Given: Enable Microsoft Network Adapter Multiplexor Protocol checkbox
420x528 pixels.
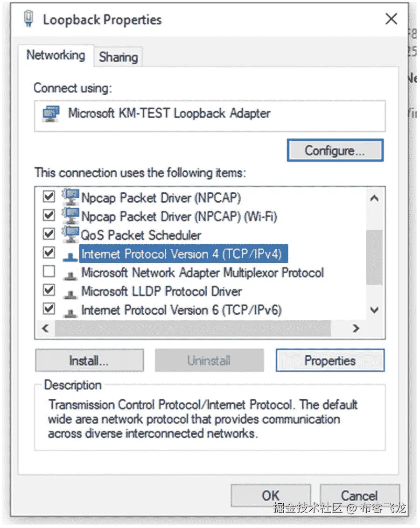Looking at the screenshot, I should click(x=49, y=271).
